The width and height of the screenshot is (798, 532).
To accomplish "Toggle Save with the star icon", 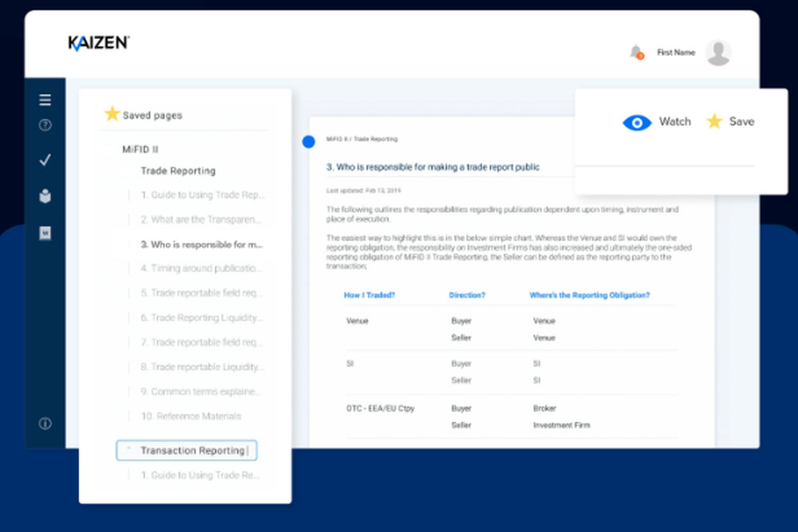I will [714, 121].
